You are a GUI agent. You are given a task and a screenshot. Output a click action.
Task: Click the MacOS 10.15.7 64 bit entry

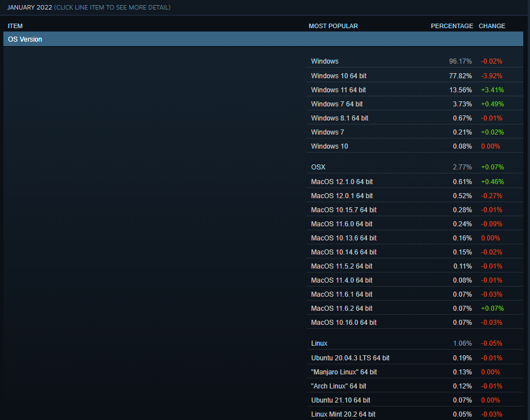[x=415, y=210]
